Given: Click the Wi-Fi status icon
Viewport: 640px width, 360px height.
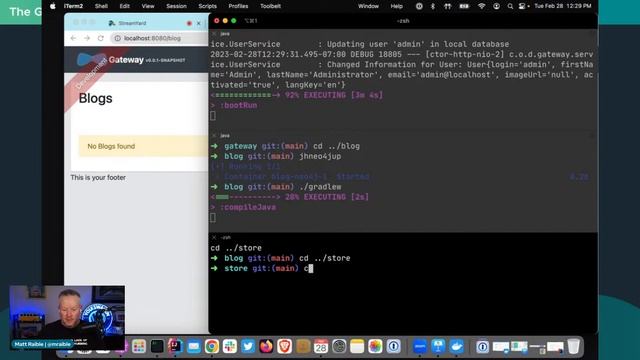Looking at the screenshot, I should click(481, 6).
